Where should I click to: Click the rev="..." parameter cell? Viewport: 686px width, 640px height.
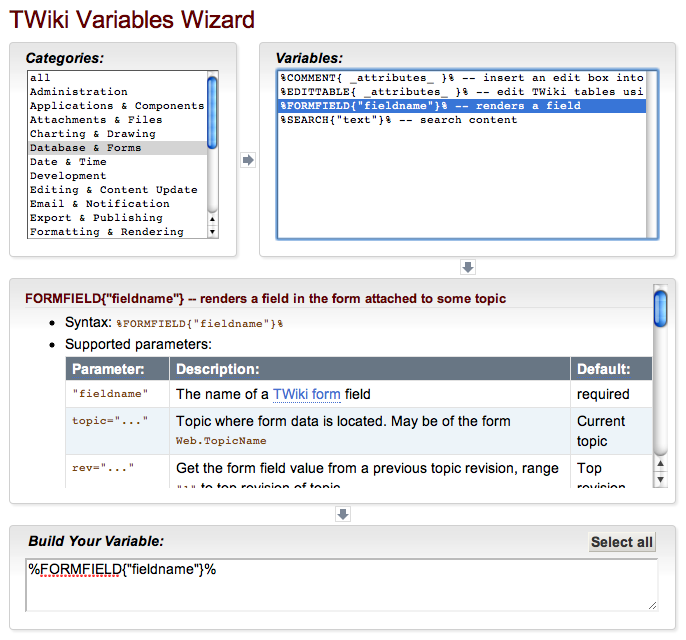(x=117, y=472)
